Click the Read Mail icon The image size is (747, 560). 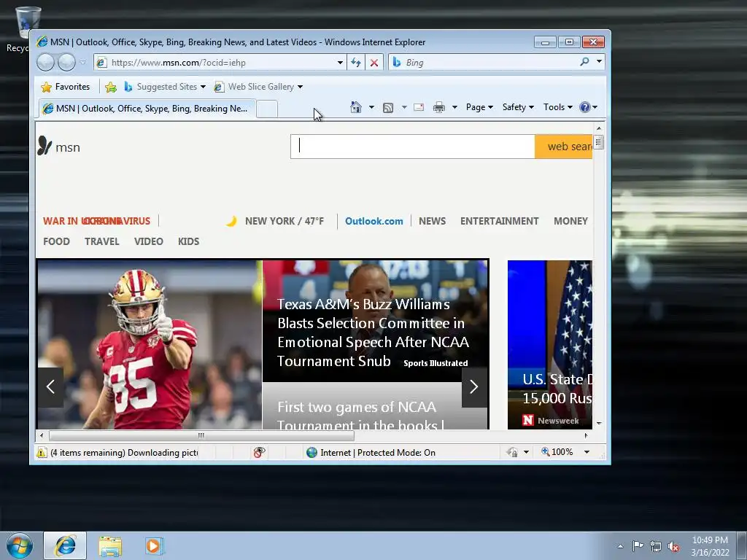(x=419, y=107)
